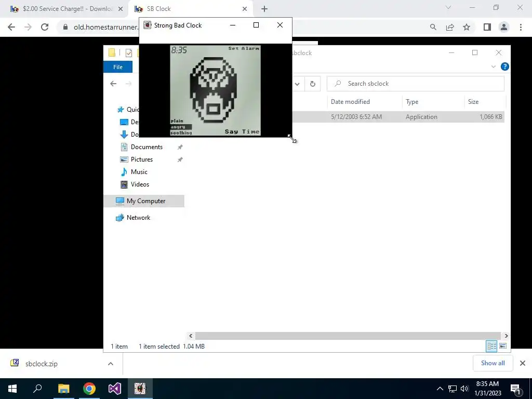The width and height of the screenshot is (532, 399).
Task: Click the 1,066 KB size cell
Action: point(490,117)
